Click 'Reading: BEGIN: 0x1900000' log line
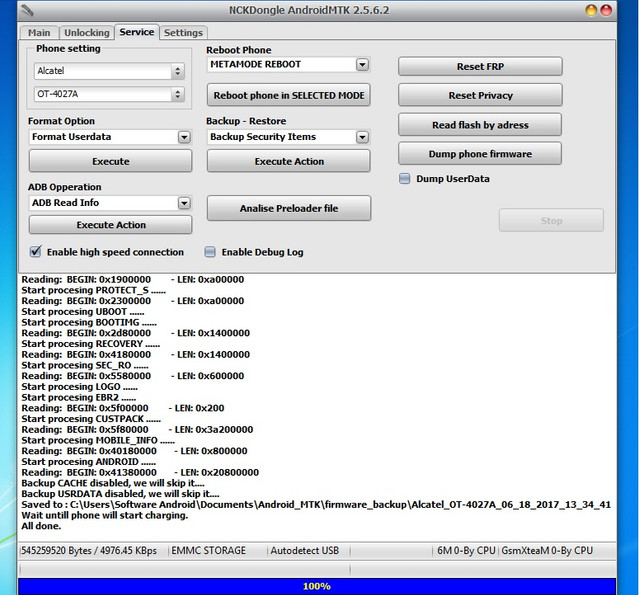The image size is (640, 595). (x=133, y=279)
